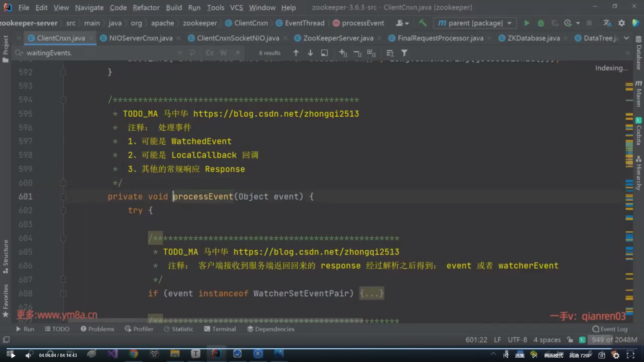Screen dimensions: 644x362
Task: Click the translate icon in toolbar
Action: pos(607,23)
